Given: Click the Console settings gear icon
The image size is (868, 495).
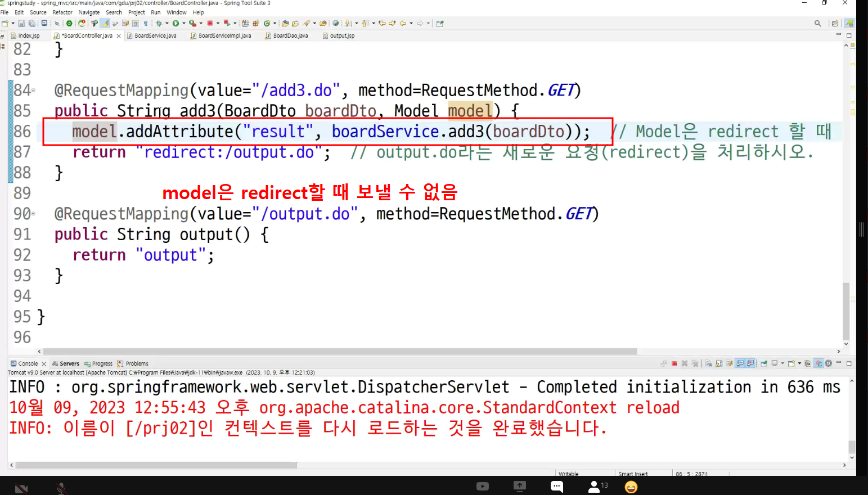Looking at the screenshot, I should click(828, 363).
